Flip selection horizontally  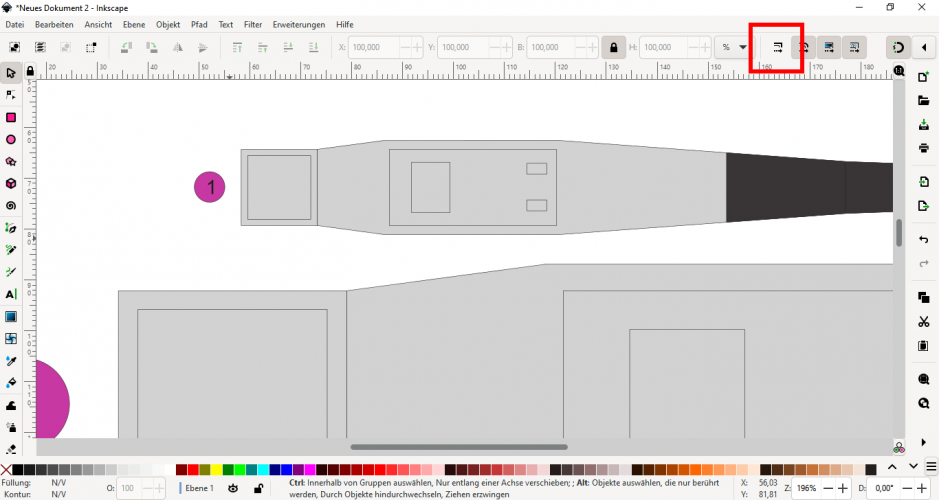point(178,47)
